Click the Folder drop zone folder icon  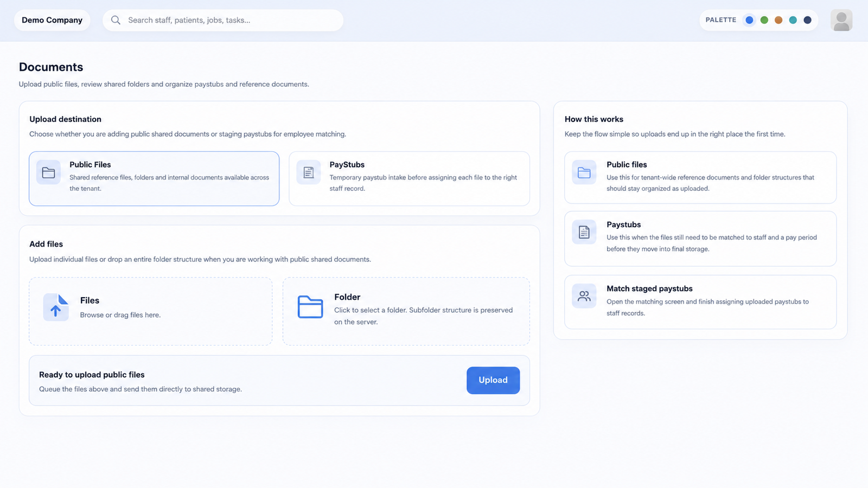(x=310, y=307)
